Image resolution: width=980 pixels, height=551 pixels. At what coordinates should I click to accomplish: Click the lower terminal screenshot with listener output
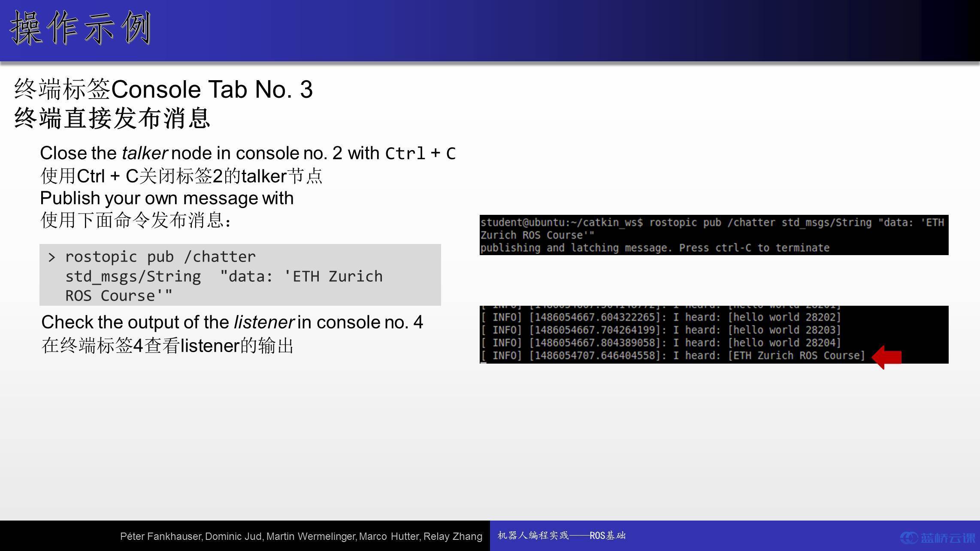tap(714, 334)
